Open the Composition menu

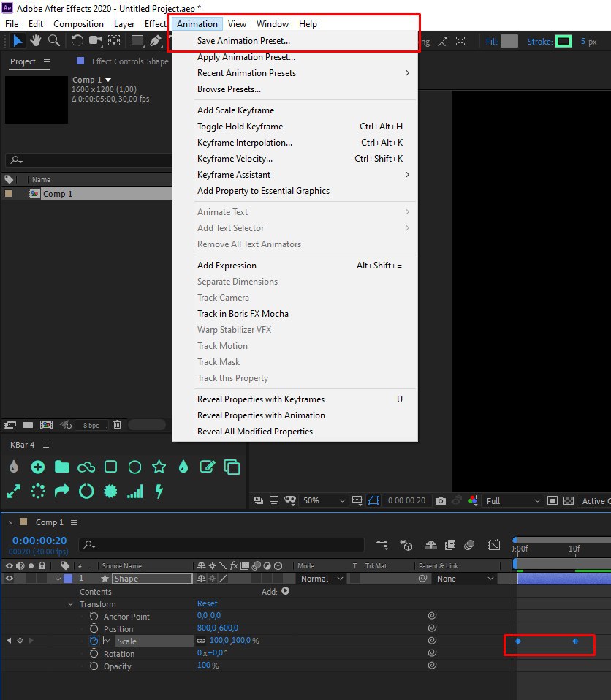click(x=78, y=24)
